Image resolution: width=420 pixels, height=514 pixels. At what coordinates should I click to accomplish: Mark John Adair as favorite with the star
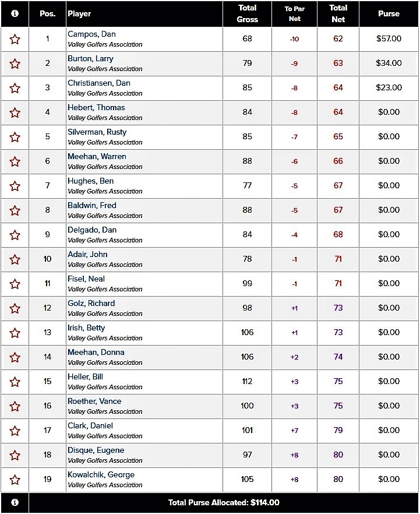point(15,259)
